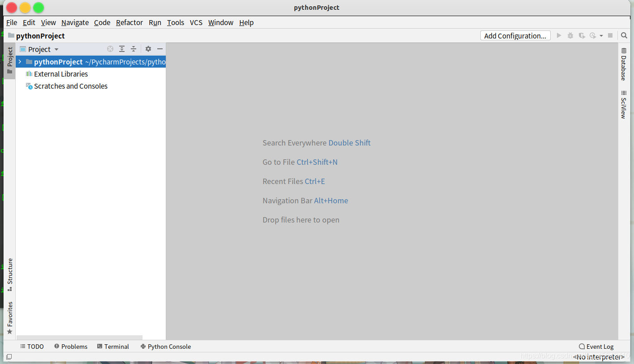Open the VCS menu
634x364 pixels.
pyautogui.click(x=196, y=22)
